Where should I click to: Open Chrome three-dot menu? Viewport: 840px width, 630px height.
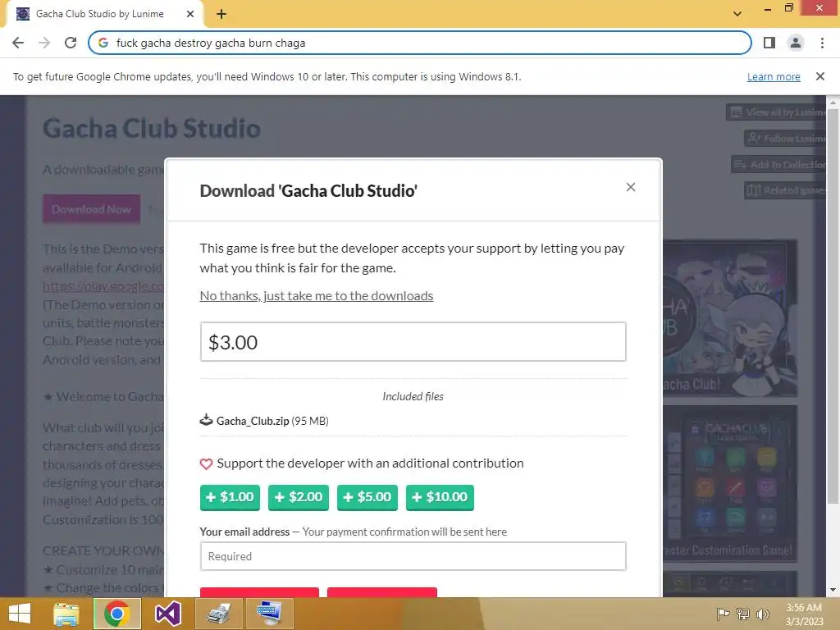[822, 43]
